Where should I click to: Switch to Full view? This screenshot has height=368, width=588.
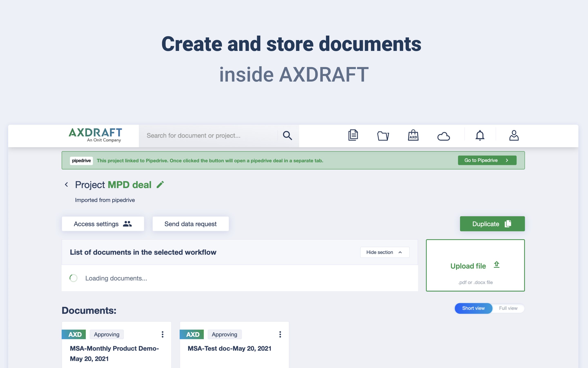[x=508, y=308]
